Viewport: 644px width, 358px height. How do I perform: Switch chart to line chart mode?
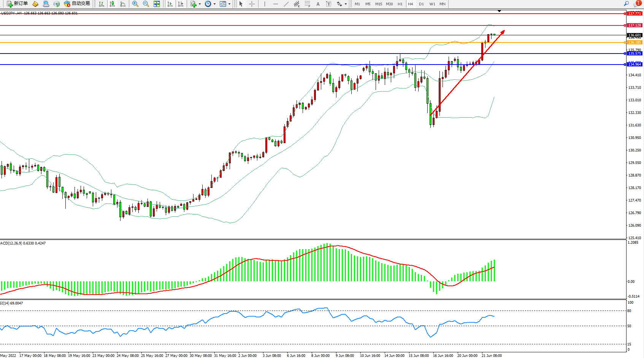123,4
